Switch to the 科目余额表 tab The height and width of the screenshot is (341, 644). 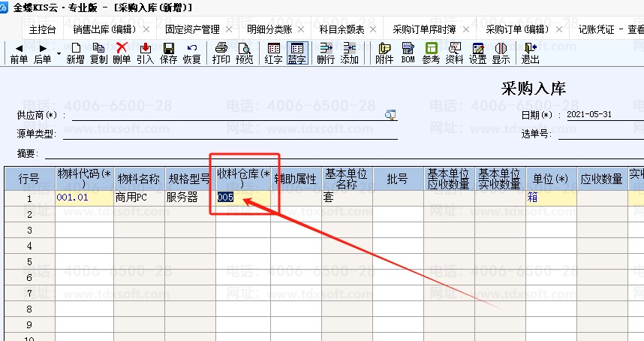[342, 30]
